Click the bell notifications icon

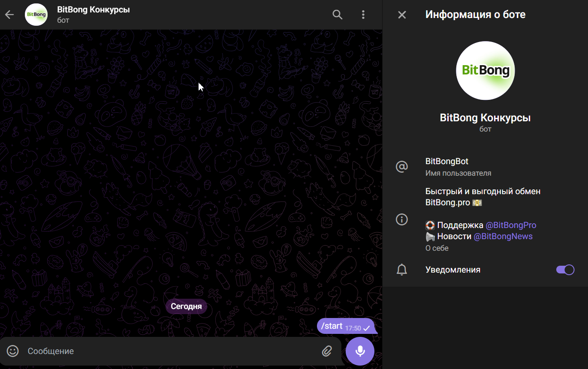coord(402,270)
